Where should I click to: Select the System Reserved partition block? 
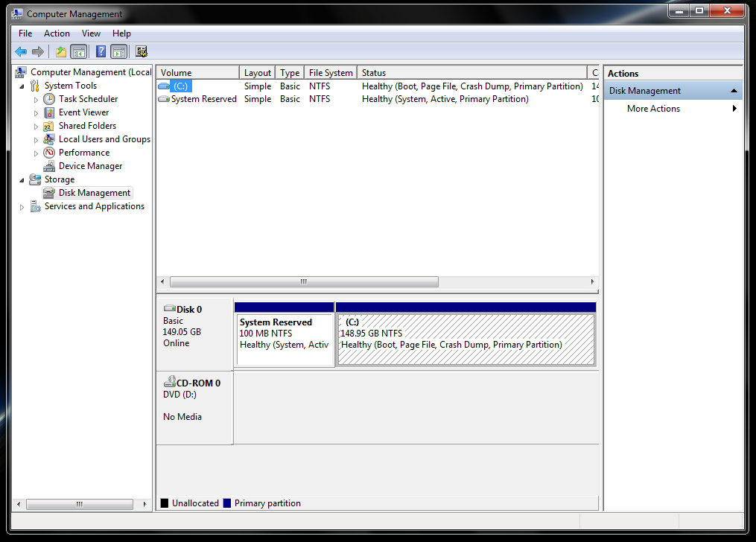pyautogui.click(x=285, y=339)
